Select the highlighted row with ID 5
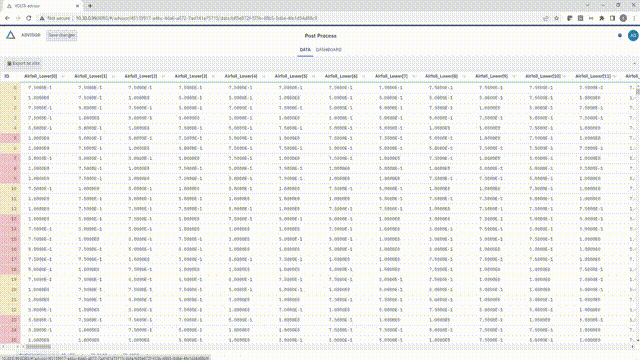640x360 pixels. pos(10,138)
